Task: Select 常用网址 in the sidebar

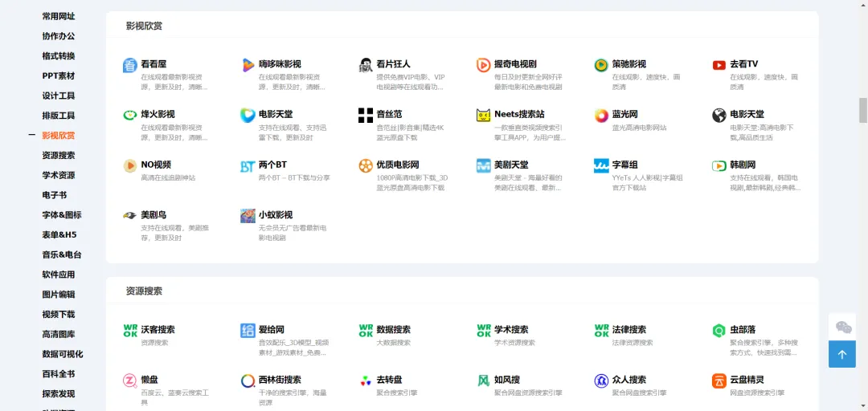Action: (x=59, y=16)
